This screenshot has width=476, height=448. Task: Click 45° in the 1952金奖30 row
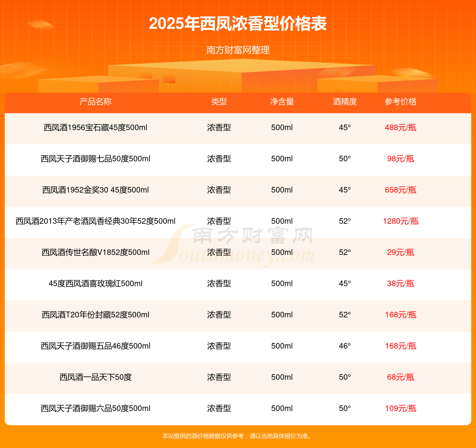(345, 190)
